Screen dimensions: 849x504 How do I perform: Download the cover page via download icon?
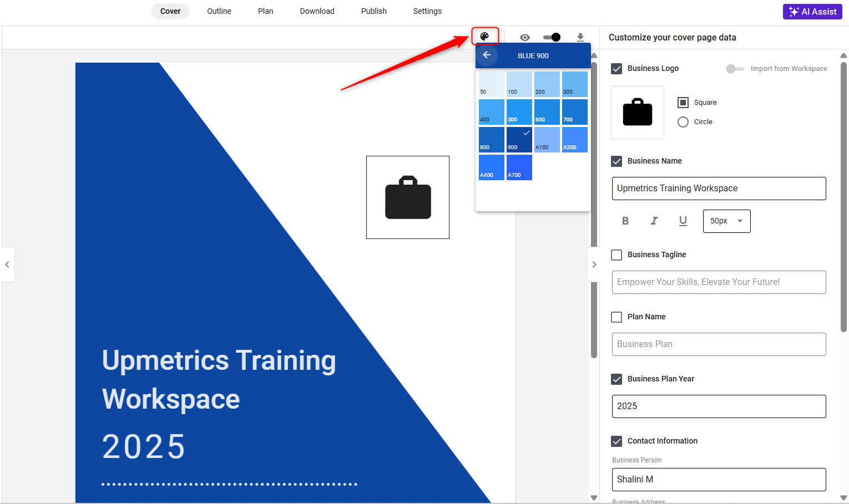580,37
